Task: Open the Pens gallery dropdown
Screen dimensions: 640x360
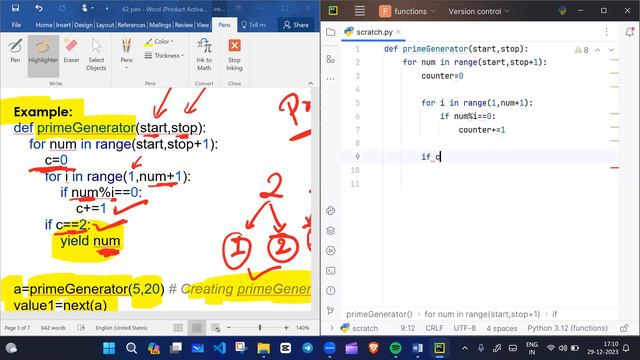Action: 127,54
